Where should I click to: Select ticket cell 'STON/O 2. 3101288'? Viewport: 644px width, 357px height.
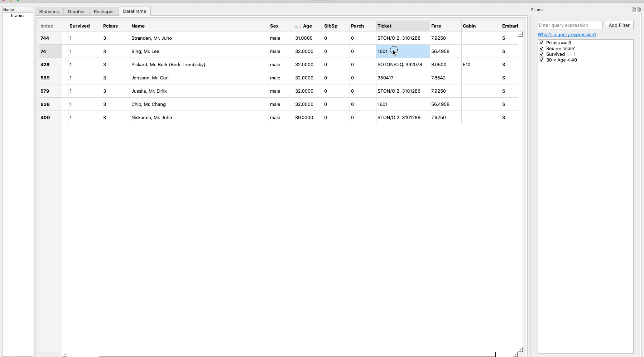pyautogui.click(x=403, y=38)
